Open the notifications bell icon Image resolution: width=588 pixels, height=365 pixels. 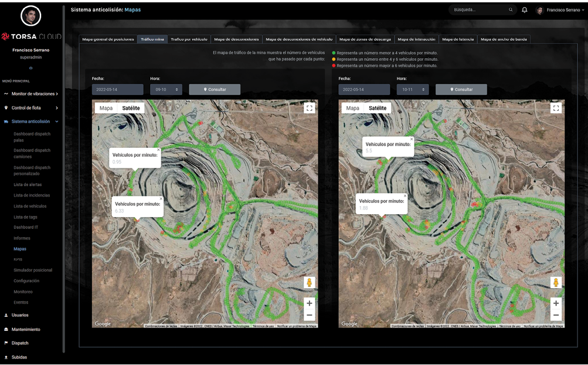pyautogui.click(x=525, y=10)
